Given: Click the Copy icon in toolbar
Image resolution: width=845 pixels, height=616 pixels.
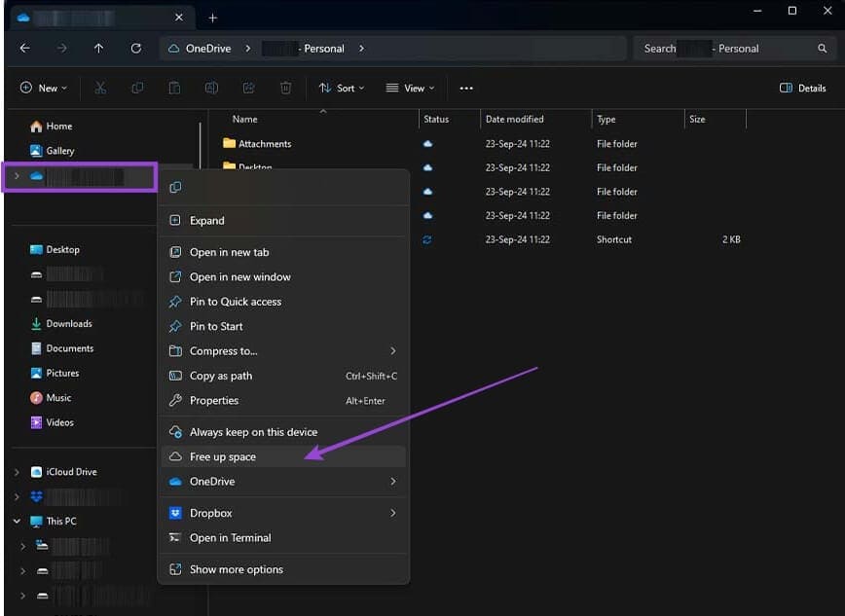Looking at the screenshot, I should pos(137,88).
